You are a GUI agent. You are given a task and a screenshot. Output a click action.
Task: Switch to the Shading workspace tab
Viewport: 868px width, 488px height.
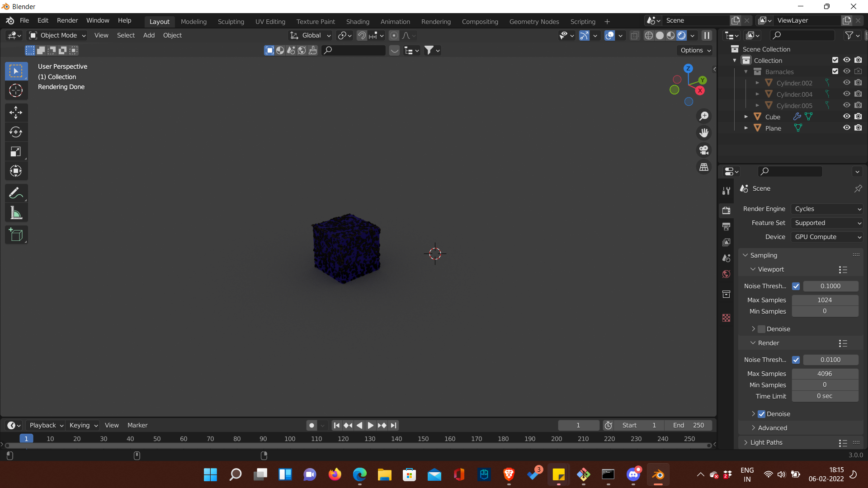[x=358, y=22]
